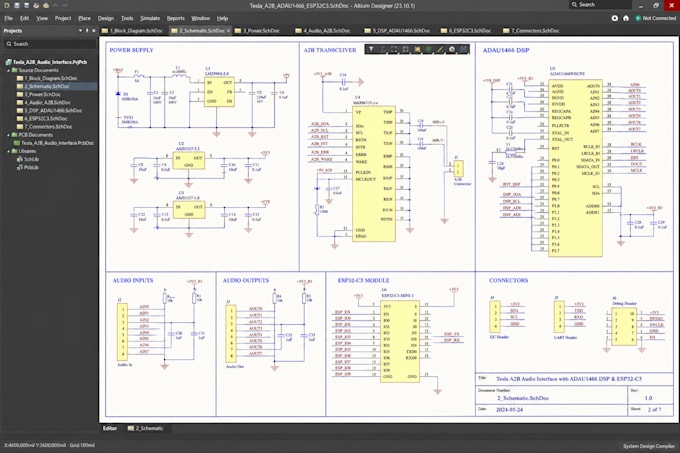Click the title bar Search field
Viewport: 680px width, 453px height.
[x=601, y=4]
